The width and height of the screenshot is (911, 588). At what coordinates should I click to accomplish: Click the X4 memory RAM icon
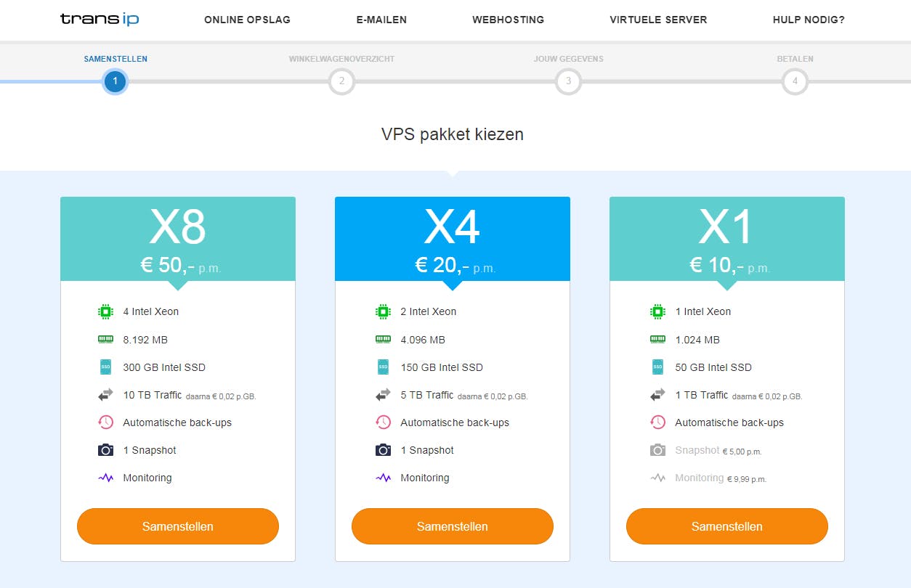(x=383, y=339)
